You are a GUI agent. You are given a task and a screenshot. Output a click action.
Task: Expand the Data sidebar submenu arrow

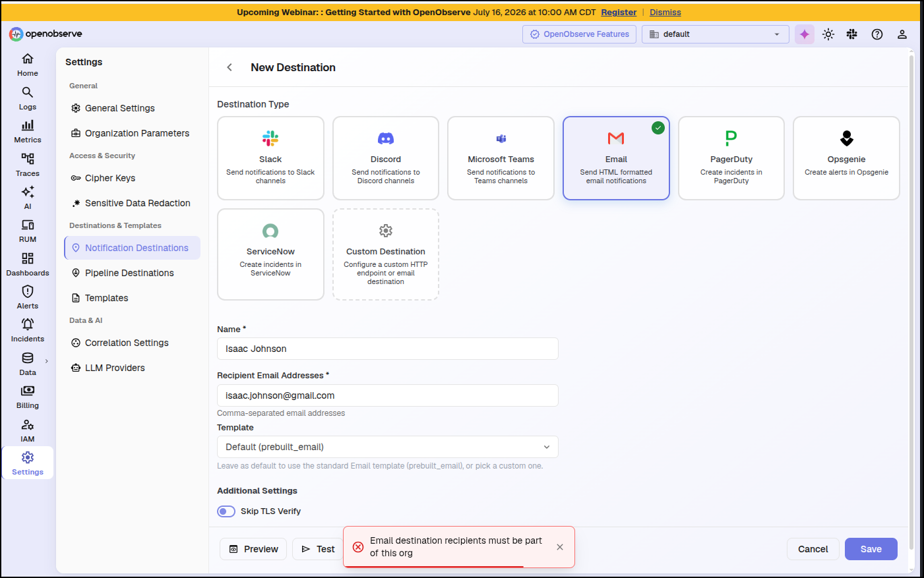[x=47, y=361]
